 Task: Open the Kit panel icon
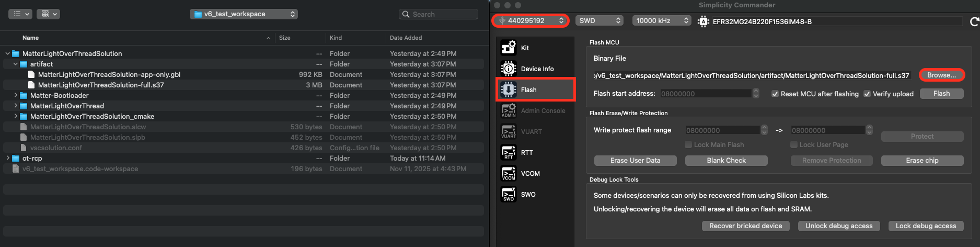[509, 48]
